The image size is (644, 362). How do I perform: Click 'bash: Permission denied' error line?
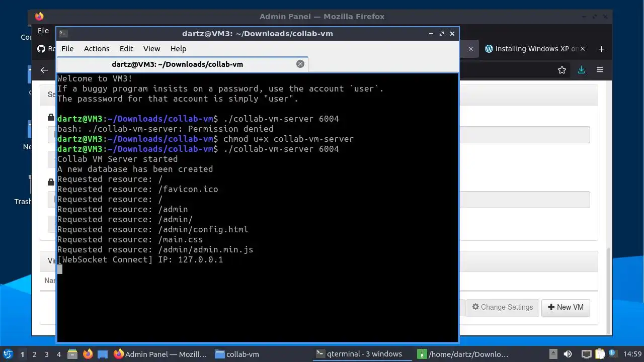pos(165,129)
